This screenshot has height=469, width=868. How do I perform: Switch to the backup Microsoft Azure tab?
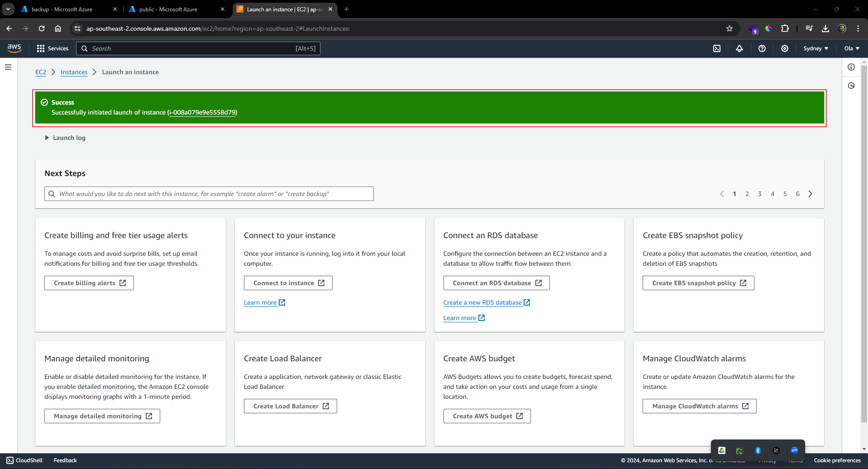tap(63, 9)
